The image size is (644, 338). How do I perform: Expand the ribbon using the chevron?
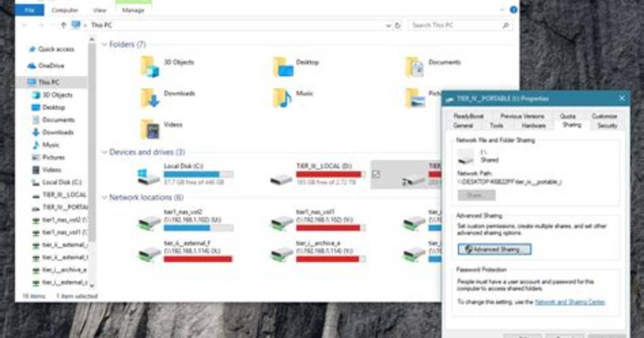tap(502, 10)
